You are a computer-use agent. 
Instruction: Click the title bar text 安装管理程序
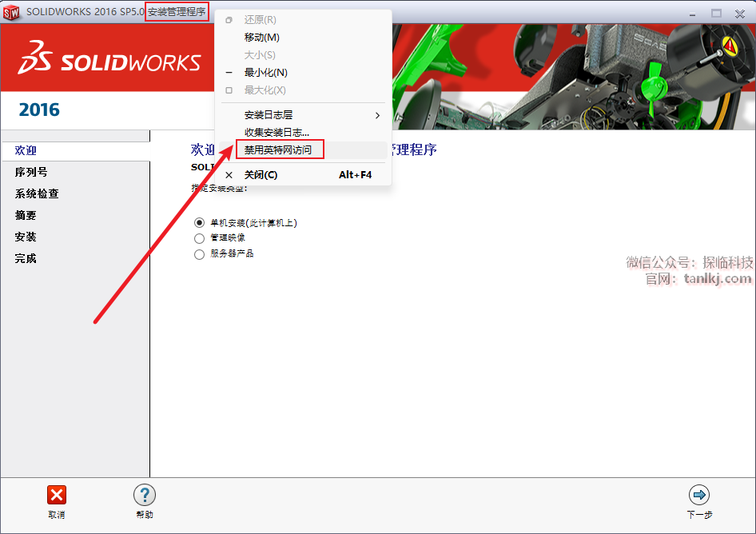pyautogui.click(x=177, y=11)
